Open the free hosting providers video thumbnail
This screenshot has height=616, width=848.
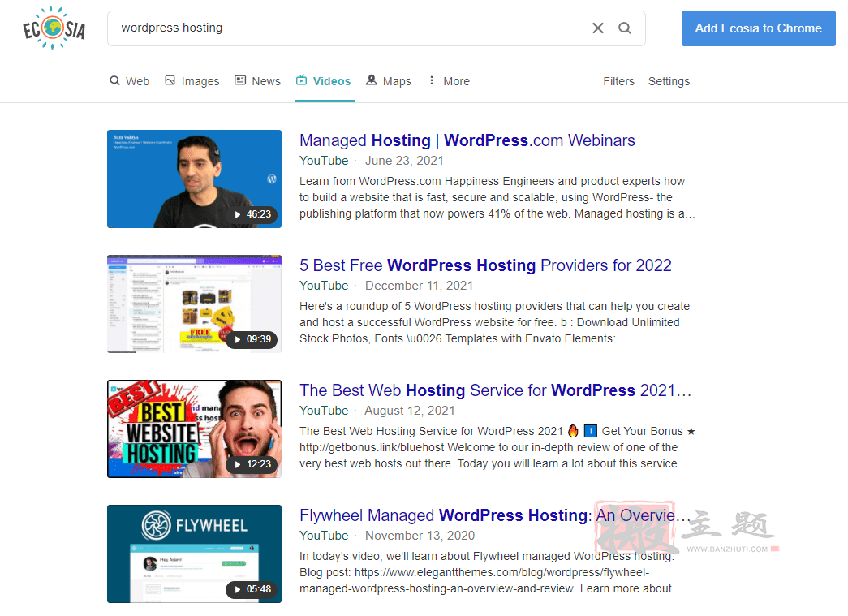point(194,304)
